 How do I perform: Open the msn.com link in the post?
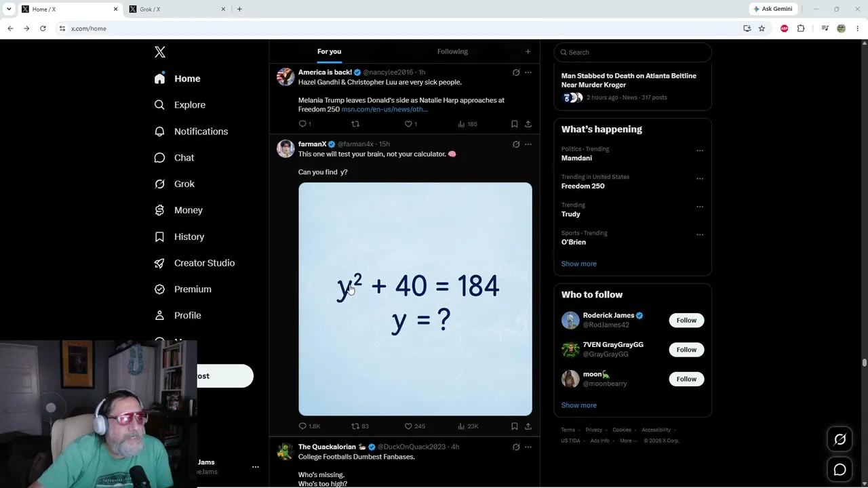click(384, 109)
